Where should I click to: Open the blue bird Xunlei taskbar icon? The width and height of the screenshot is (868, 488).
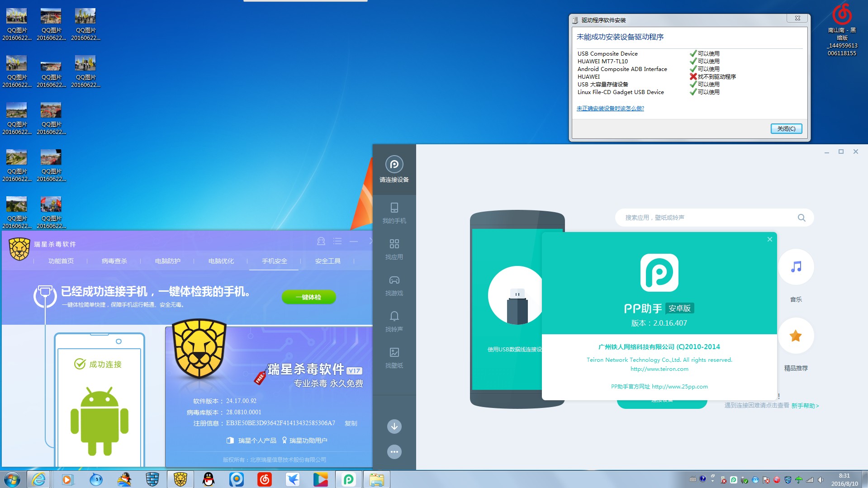[x=293, y=479]
